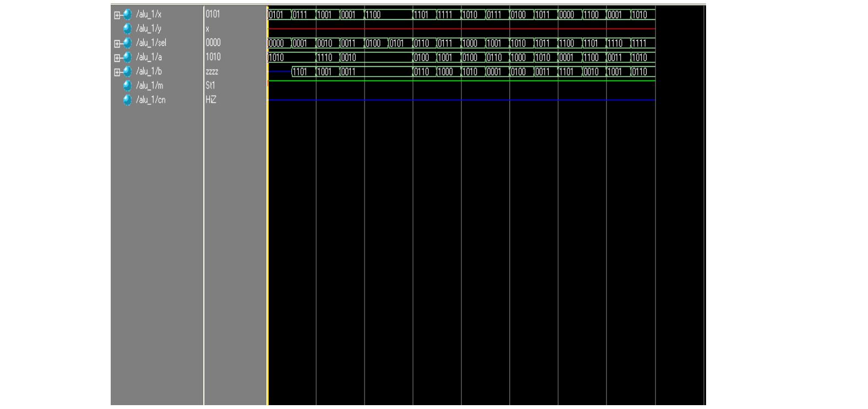Select the /alu_1/b signal name
The width and height of the screenshot is (868, 409).
pyautogui.click(x=149, y=72)
